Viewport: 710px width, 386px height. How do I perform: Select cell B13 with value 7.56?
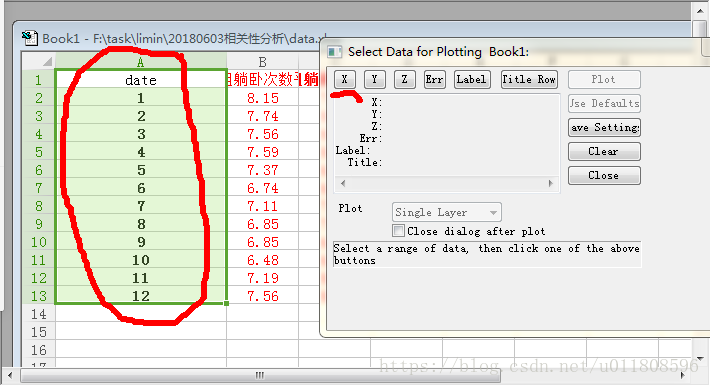262,296
